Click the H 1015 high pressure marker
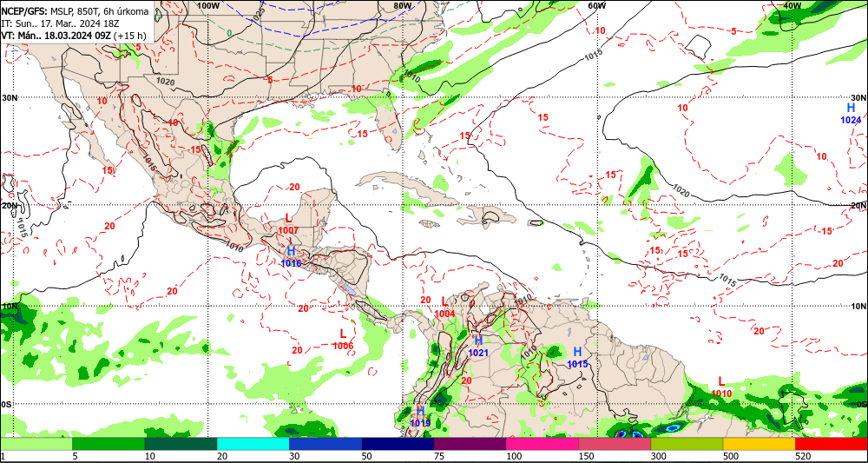 coord(577,357)
